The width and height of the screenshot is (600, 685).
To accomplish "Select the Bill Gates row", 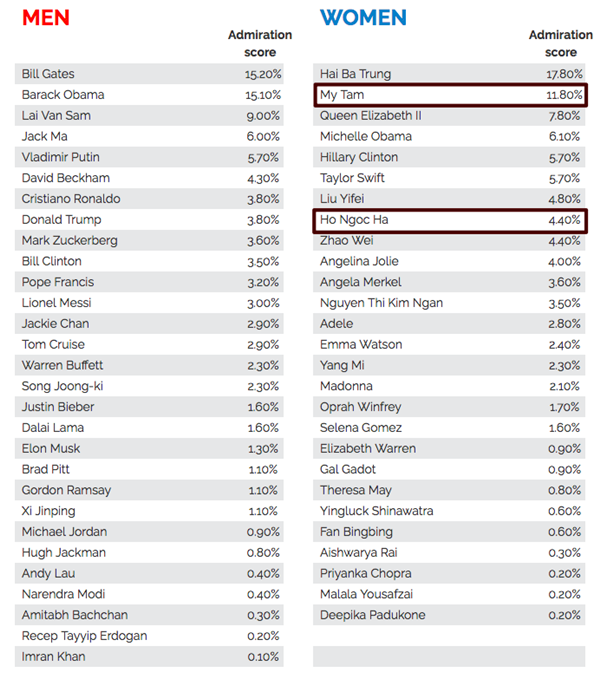I will coord(150,74).
